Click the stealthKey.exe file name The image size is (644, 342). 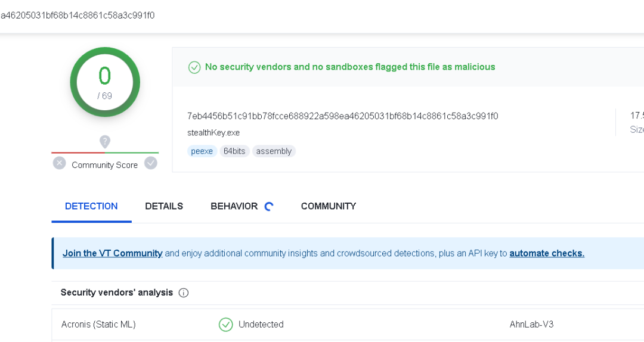tap(213, 132)
